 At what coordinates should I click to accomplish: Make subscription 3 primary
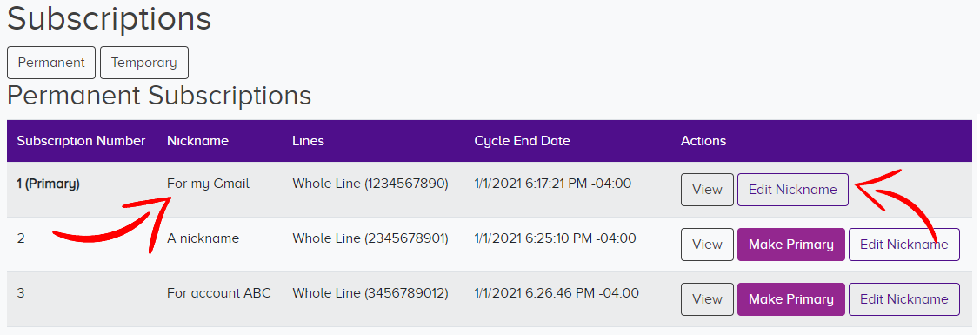(790, 299)
